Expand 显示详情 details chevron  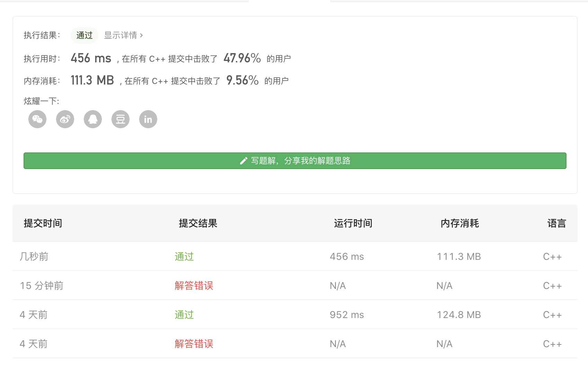pyautogui.click(x=141, y=35)
